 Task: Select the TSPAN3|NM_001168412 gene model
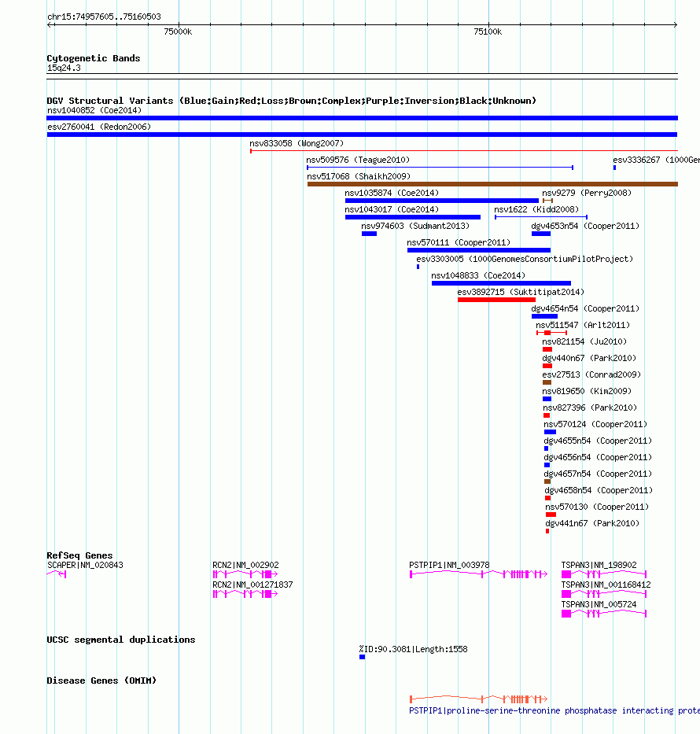pos(604,593)
